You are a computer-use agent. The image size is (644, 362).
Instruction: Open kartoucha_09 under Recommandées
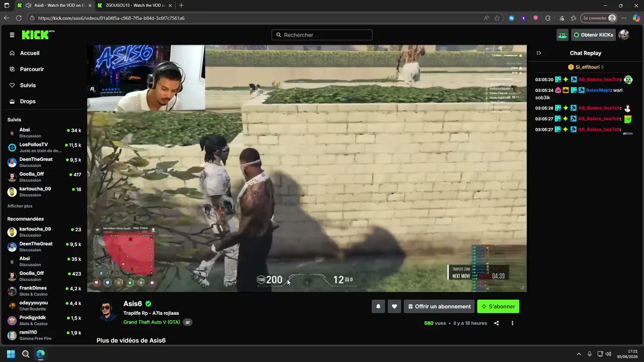coord(44,232)
